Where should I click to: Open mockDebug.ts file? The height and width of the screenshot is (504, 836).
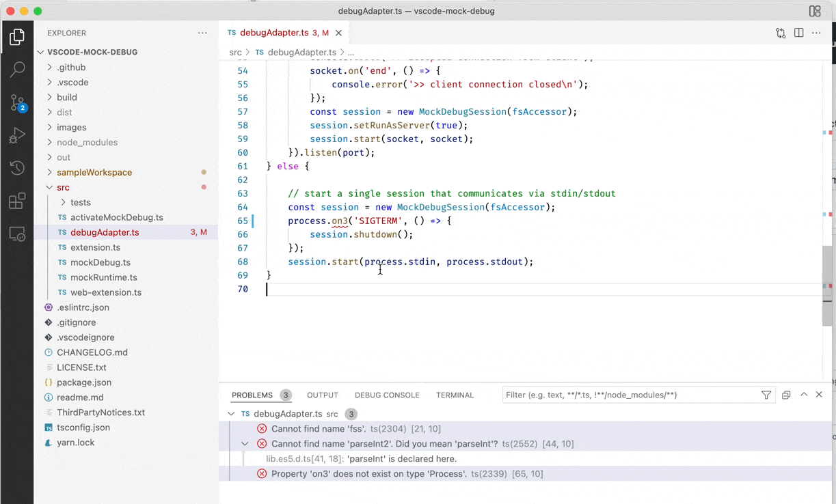pyautogui.click(x=100, y=262)
